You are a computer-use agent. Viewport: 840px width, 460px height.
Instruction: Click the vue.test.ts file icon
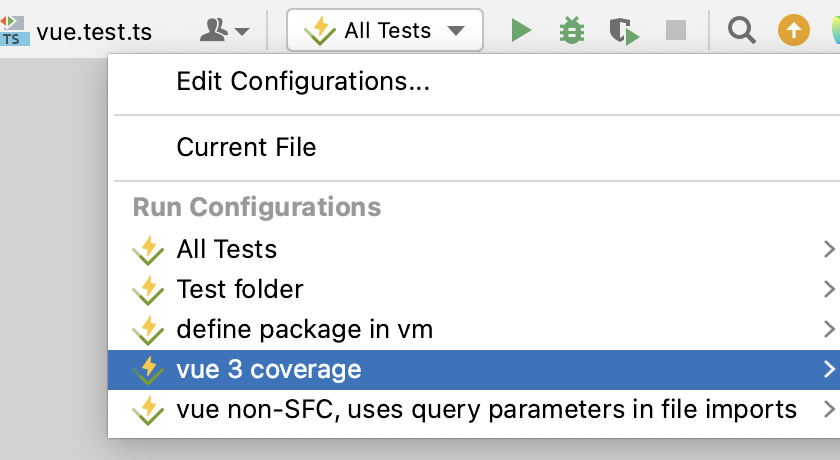tap(14, 31)
